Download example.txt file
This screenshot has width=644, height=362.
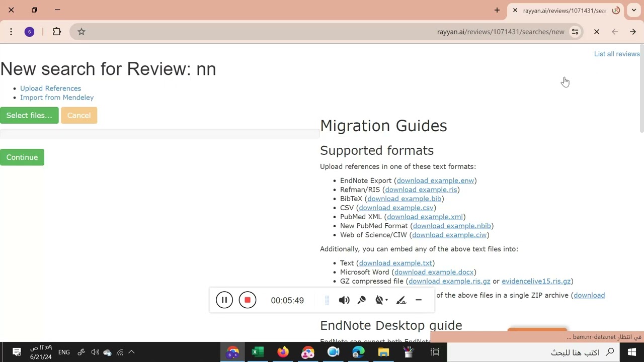point(395,263)
